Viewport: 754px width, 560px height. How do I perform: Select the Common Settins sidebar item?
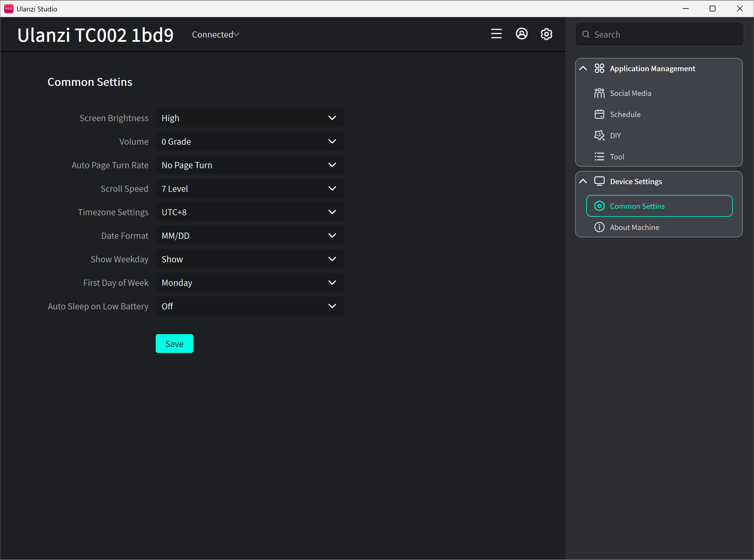tap(659, 206)
